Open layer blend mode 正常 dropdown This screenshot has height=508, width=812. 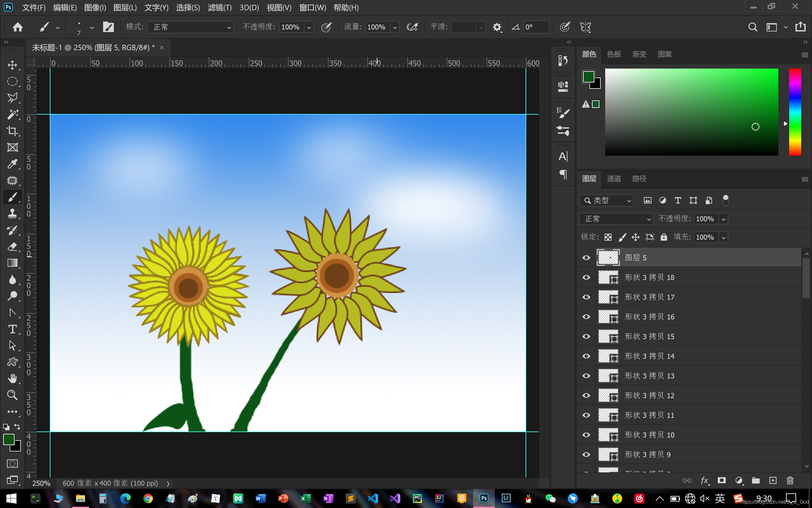coord(616,219)
